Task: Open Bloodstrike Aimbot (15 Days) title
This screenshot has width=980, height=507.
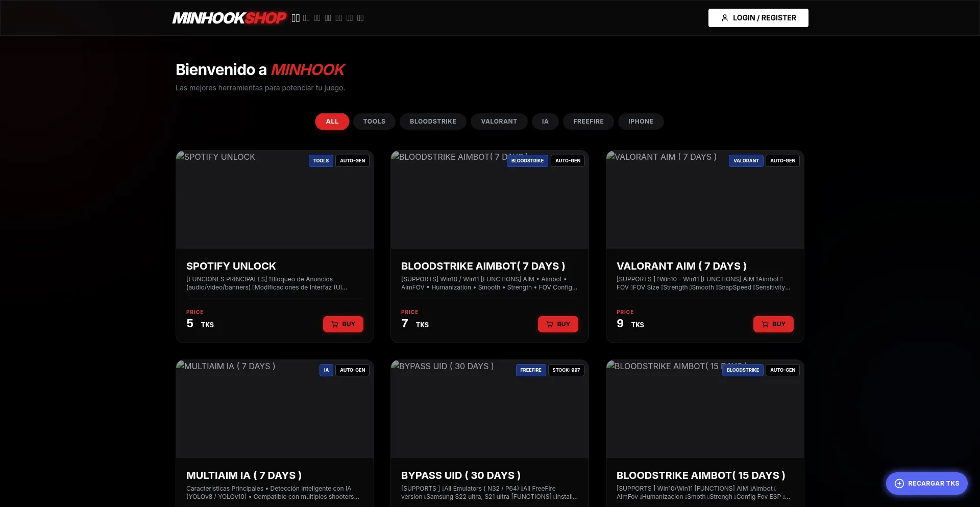Action: [700, 475]
